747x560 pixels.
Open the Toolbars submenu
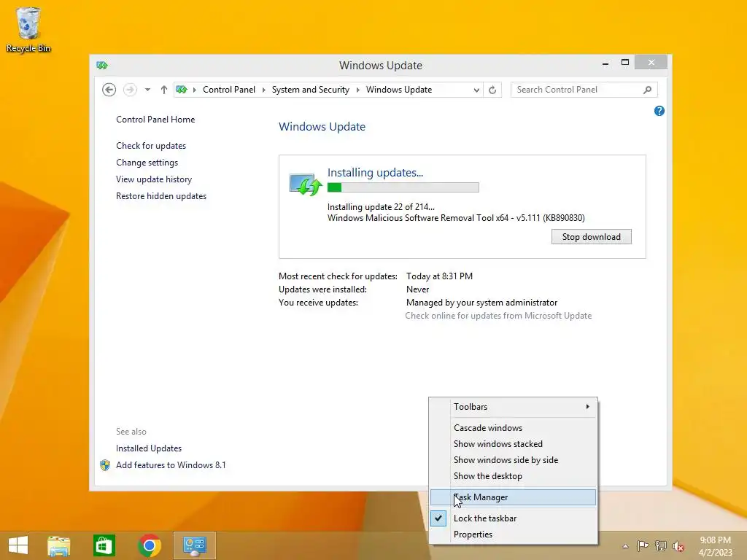pyautogui.click(x=513, y=407)
